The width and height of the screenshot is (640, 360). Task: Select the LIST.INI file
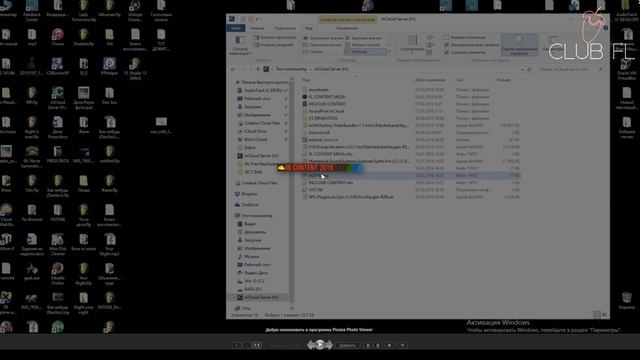316,190
